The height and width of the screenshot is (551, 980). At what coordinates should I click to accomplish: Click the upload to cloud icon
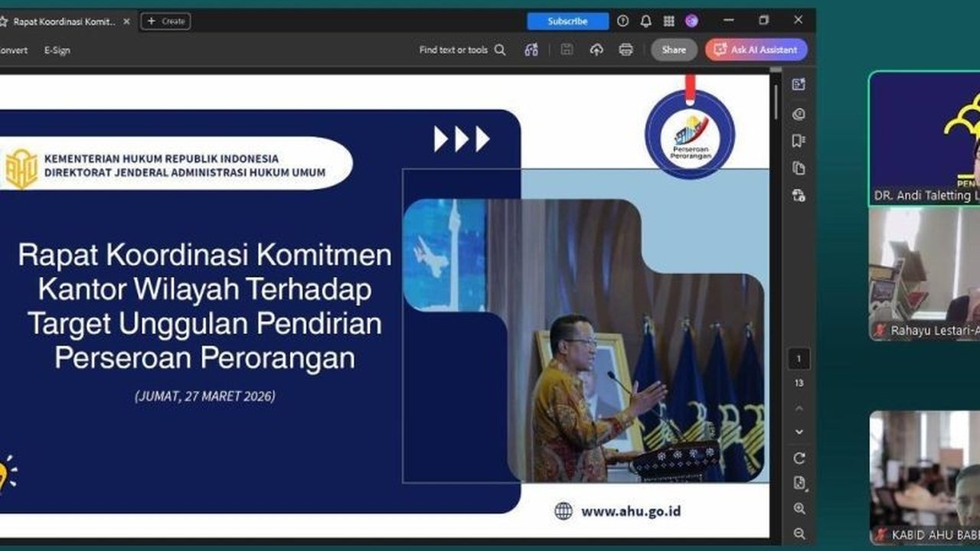click(596, 50)
